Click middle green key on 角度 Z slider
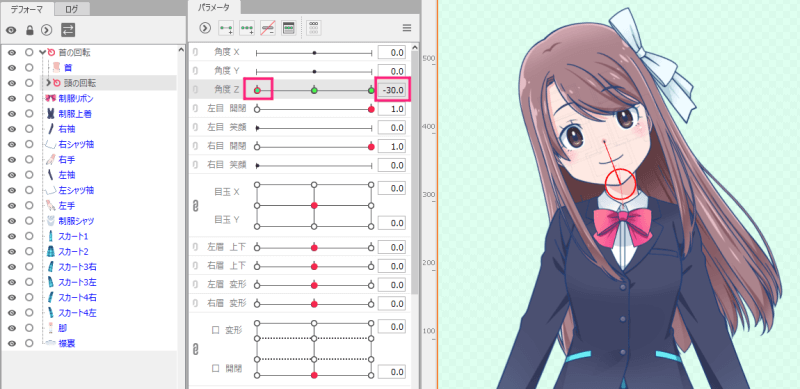 pos(314,90)
